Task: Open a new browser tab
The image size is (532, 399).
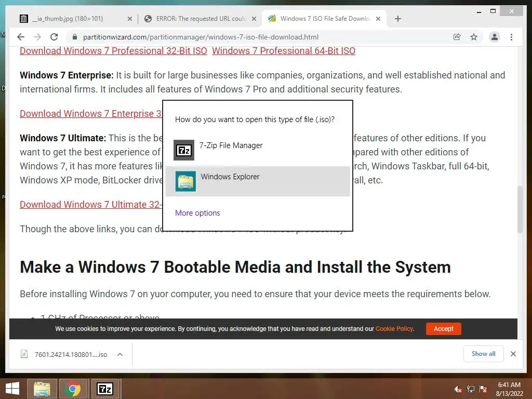Action: pos(398,19)
